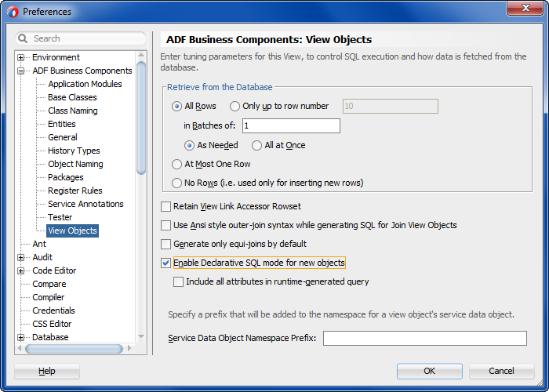This screenshot has width=549, height=392.
Task: Click the row number field showing 10
Action: pos(391,106)
